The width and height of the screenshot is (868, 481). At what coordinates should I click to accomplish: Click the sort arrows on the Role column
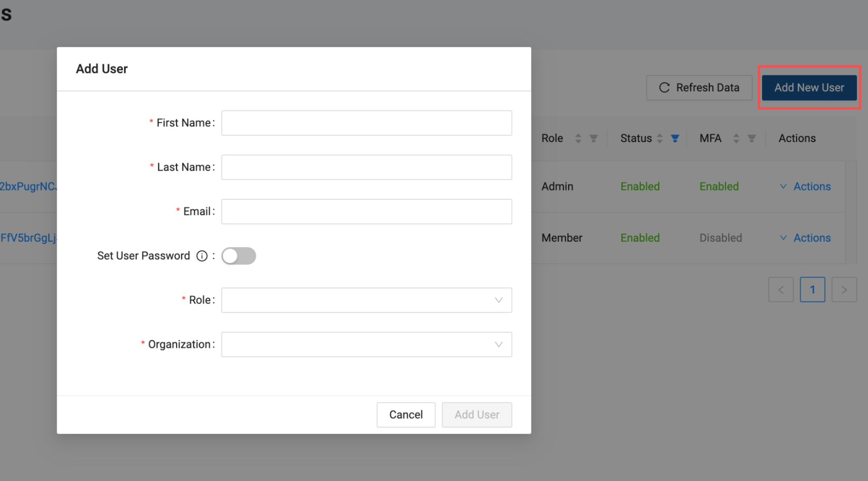point(578,138)
